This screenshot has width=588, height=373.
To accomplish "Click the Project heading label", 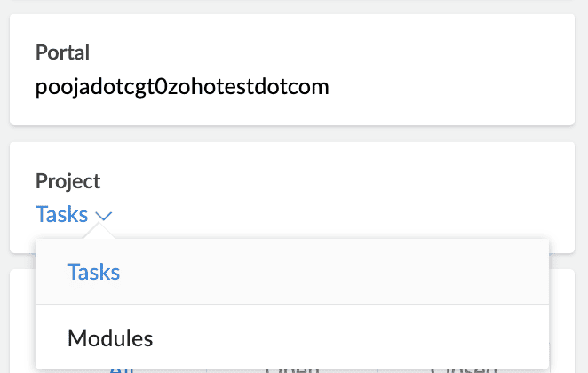I will pos(68,181).
